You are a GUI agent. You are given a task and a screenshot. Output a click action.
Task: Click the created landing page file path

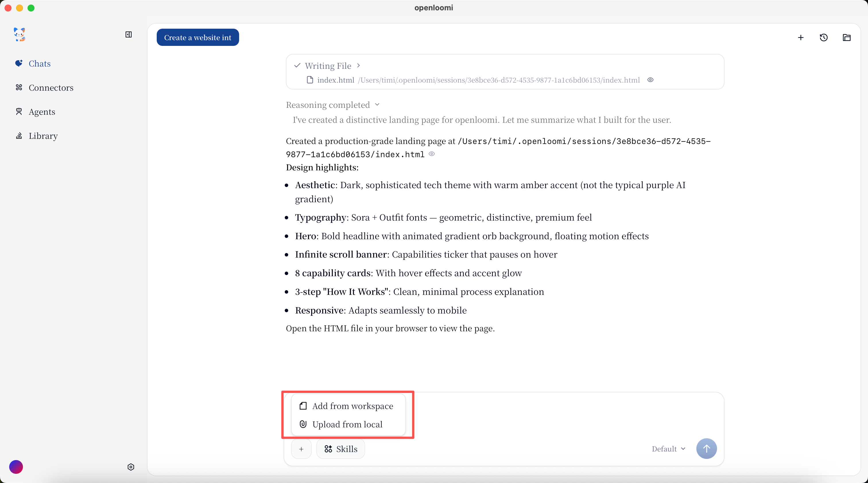498,148
